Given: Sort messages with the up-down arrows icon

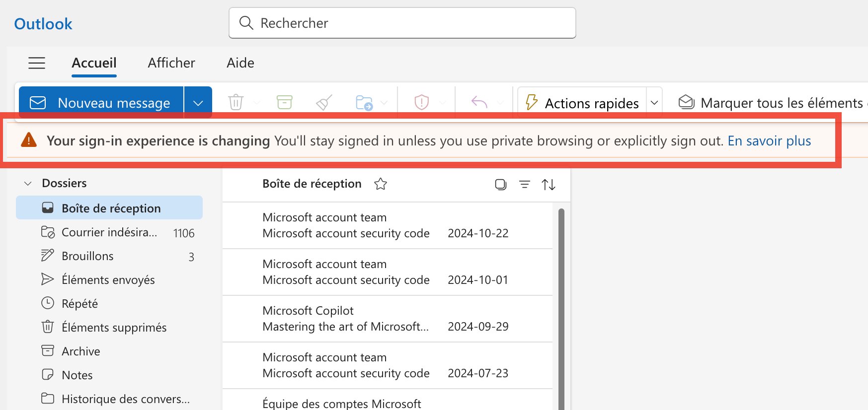Looking at the screenshot, I should point(549,185).
